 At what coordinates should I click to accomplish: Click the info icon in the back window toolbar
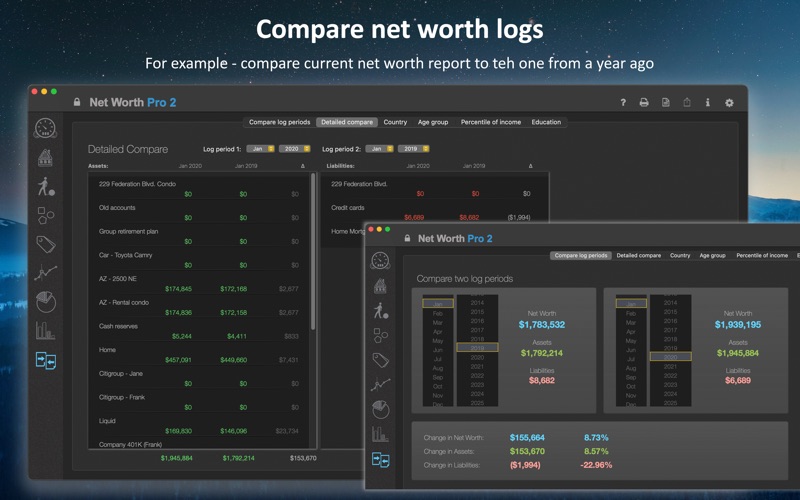[x=708, y=103]
